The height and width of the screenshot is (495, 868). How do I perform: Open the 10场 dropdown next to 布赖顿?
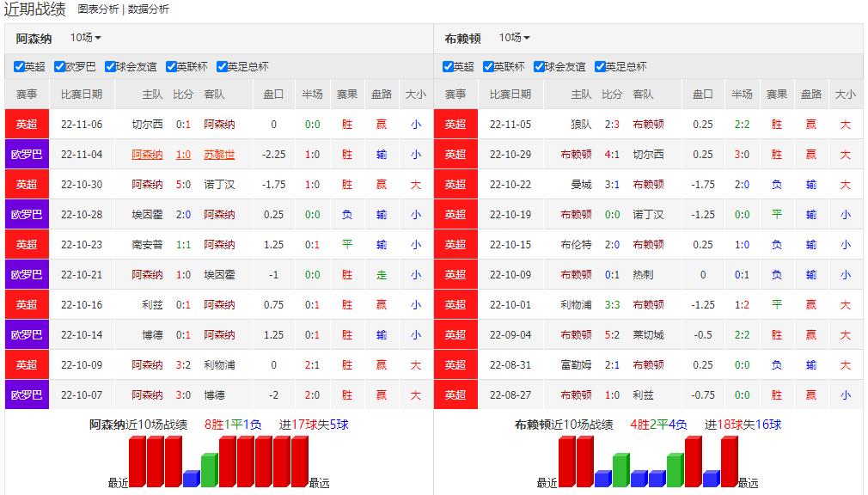click(x=515, y=38)
